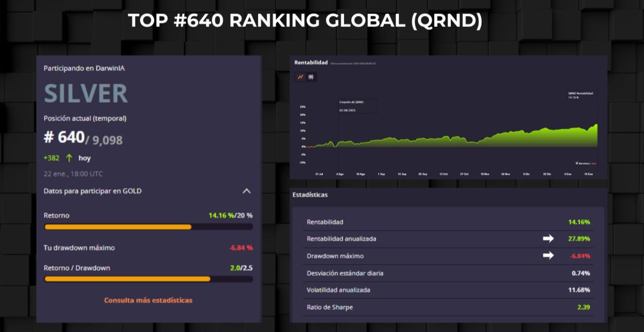The height and width of the screenshot is (332, 644).
Task: Click the Creación de QRND chart marker
Action: click(357, 106)
